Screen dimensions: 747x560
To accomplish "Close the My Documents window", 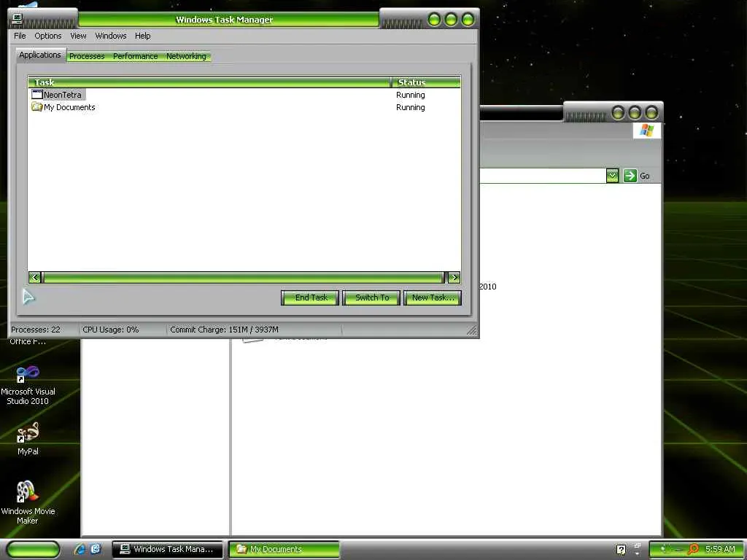I will (x=651, y=113).
